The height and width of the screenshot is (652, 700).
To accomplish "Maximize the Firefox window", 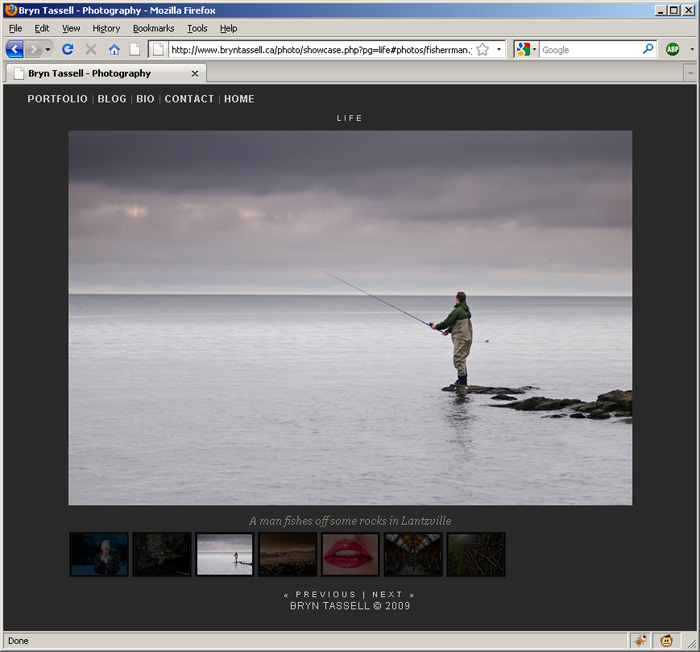I will (x=674, y=10).
